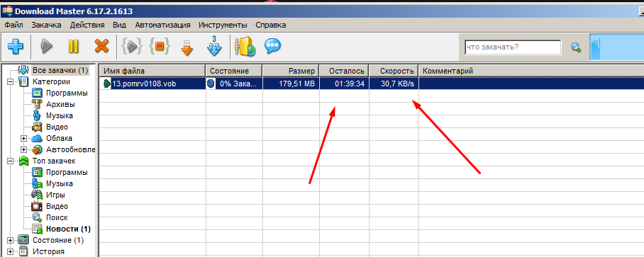644x257 pixels.
Task: Sort by Состояние column header
Action: tap(233, 71)
